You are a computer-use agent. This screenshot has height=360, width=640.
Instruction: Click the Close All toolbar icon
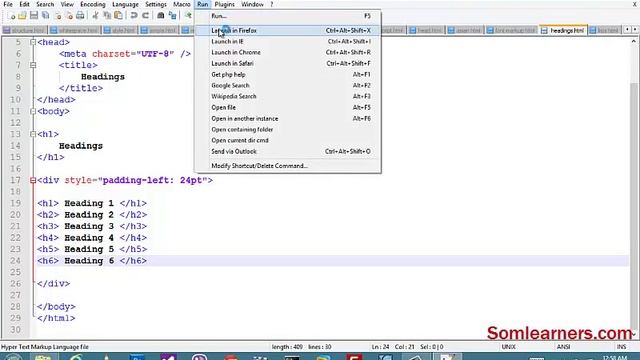tap(69, 16)
